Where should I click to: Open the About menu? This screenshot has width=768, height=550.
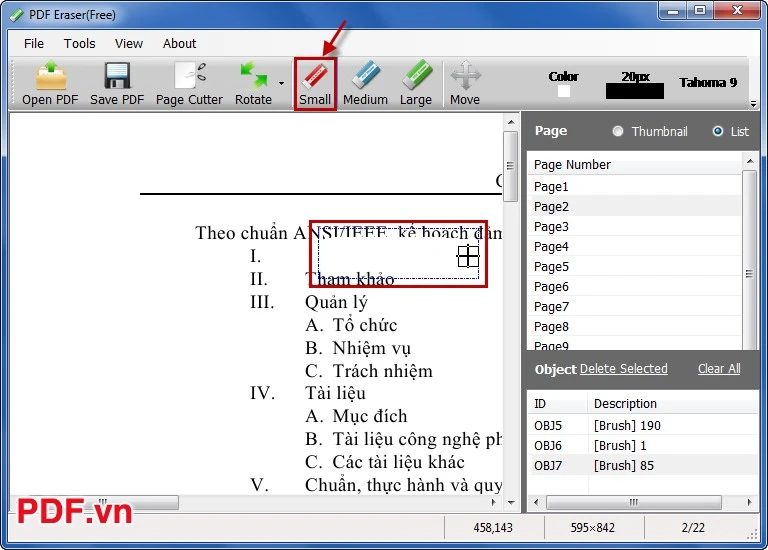(179, 44)
